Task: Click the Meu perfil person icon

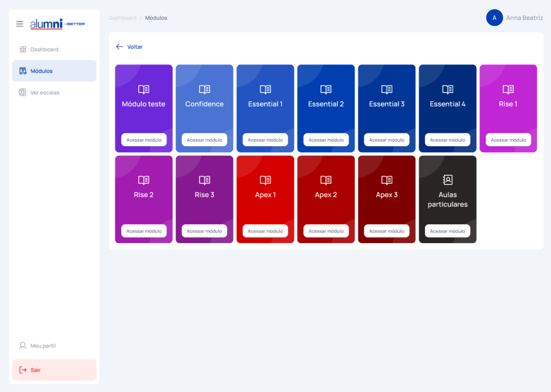Action: pos(23,346)
